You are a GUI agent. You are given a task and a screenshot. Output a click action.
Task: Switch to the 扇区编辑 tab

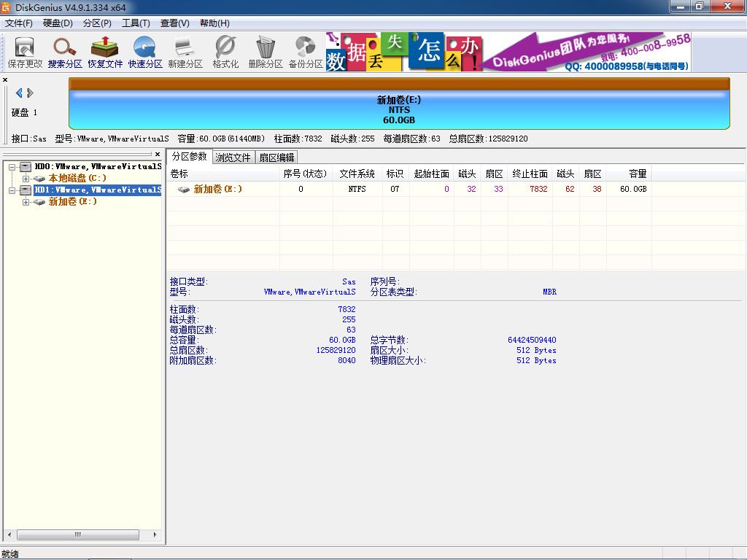click(276, 157)
